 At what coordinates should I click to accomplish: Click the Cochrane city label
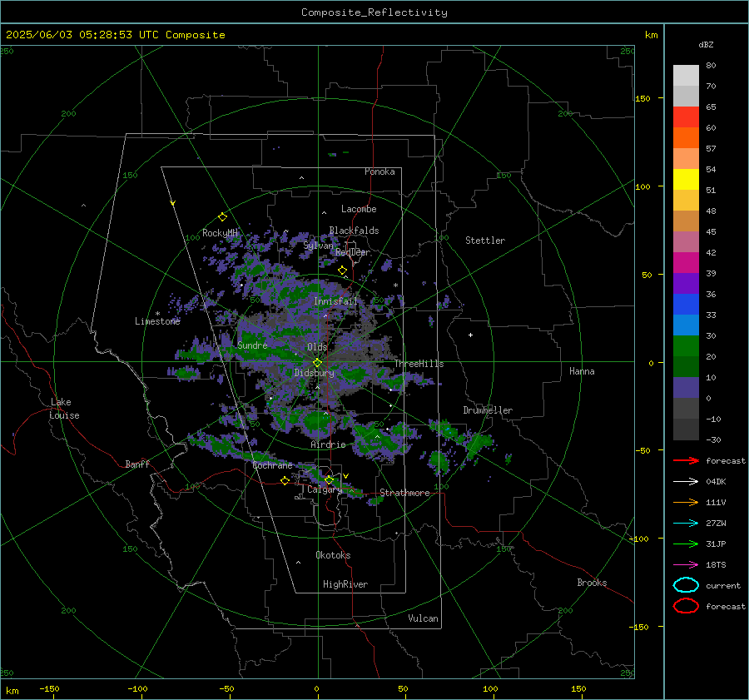tap(272, 465)
